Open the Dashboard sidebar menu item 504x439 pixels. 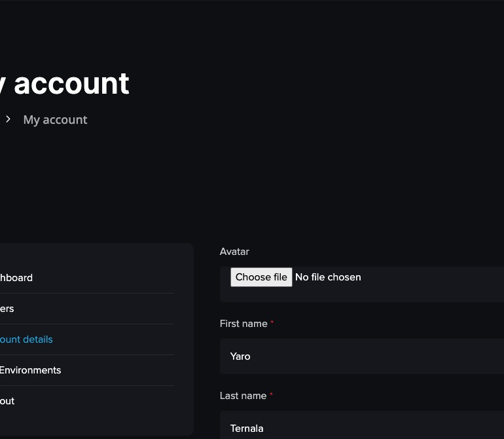click(x=16, y=278)
